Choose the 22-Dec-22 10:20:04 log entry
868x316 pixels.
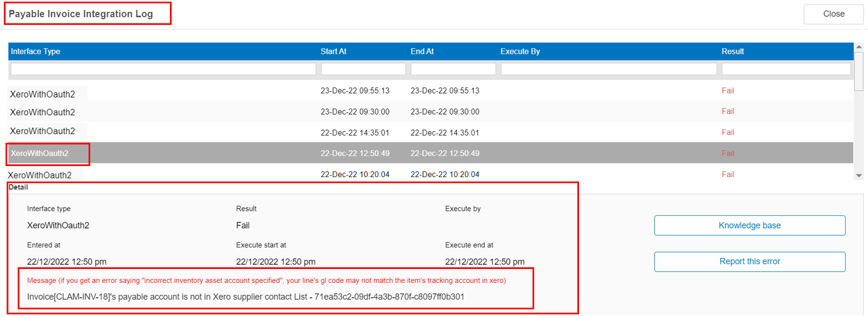point(355,174)
